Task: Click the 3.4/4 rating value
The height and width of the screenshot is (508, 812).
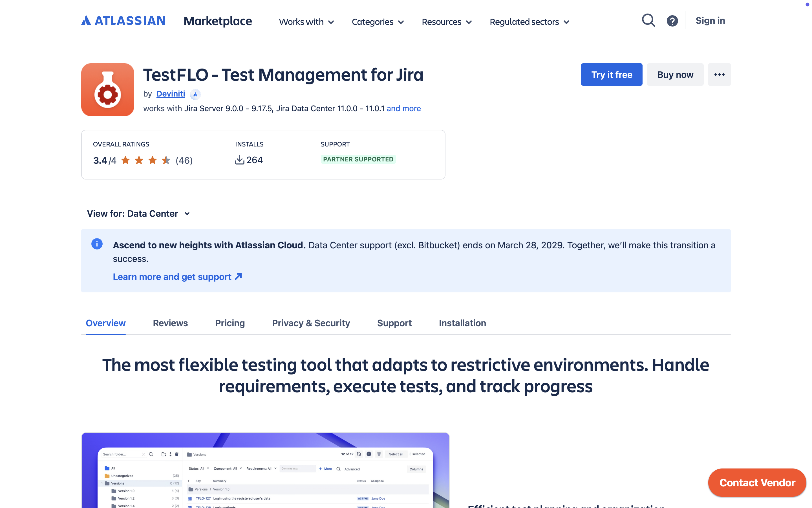Action: 105,161
